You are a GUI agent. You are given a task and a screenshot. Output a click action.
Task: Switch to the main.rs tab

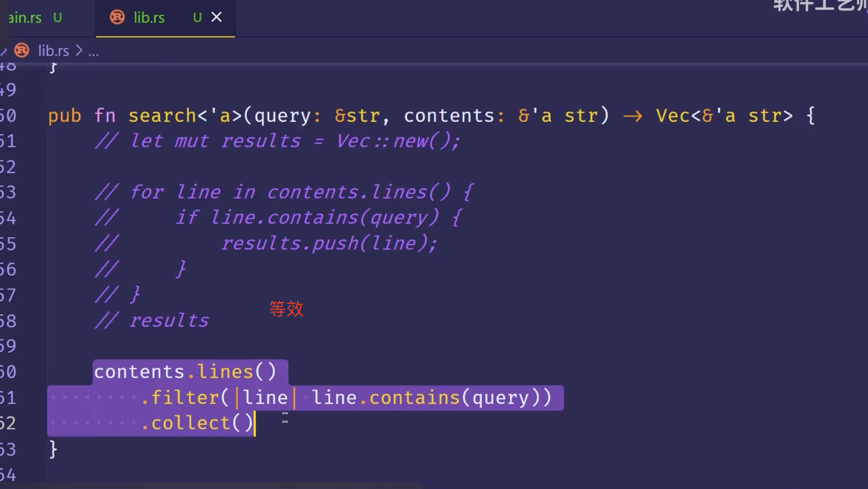point(24,18)
